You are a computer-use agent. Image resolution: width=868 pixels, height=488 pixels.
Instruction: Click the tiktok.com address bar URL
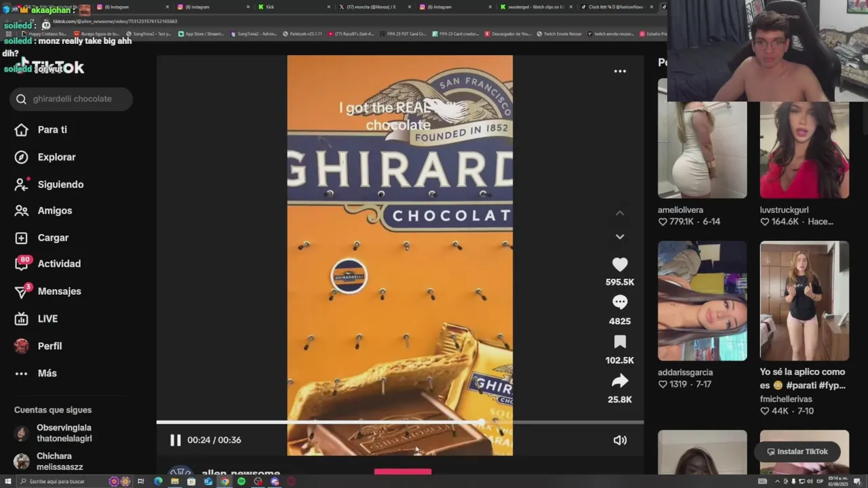(x=115, y=21)
